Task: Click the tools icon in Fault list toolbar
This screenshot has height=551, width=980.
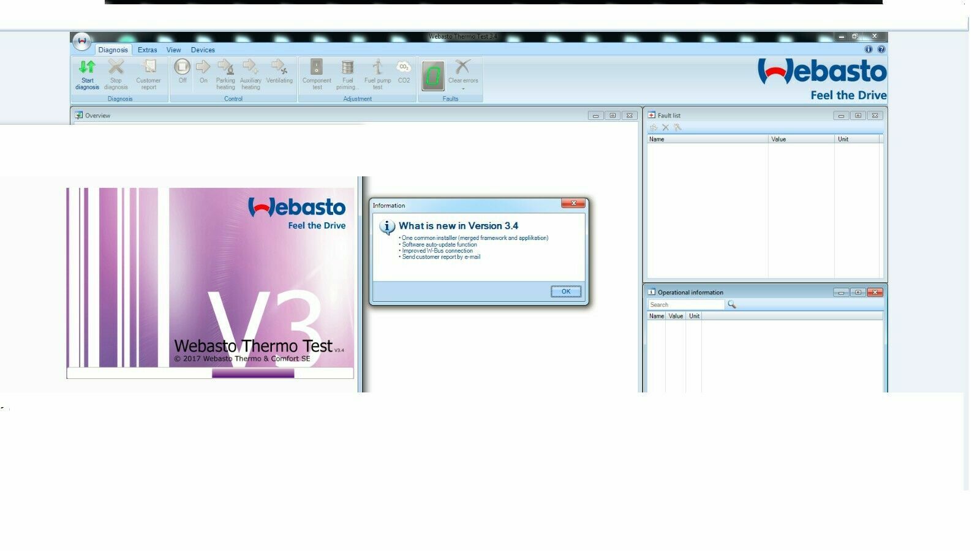Action: pos(677,127)
